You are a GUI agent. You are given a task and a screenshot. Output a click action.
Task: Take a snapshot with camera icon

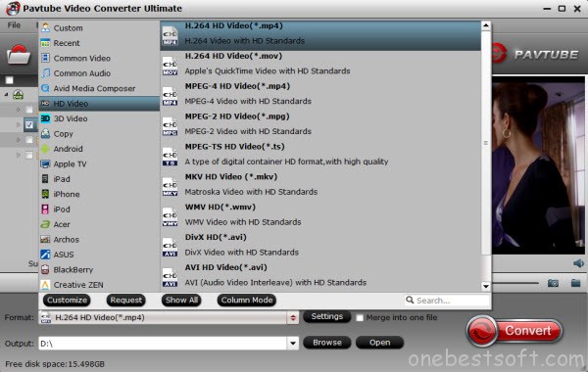pos(553,283)
